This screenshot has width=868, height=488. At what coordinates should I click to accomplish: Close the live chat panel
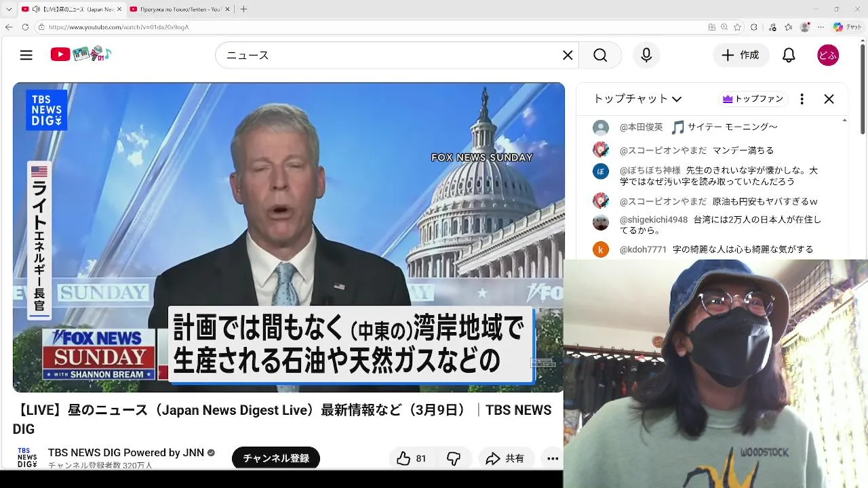tap(829, 99)
